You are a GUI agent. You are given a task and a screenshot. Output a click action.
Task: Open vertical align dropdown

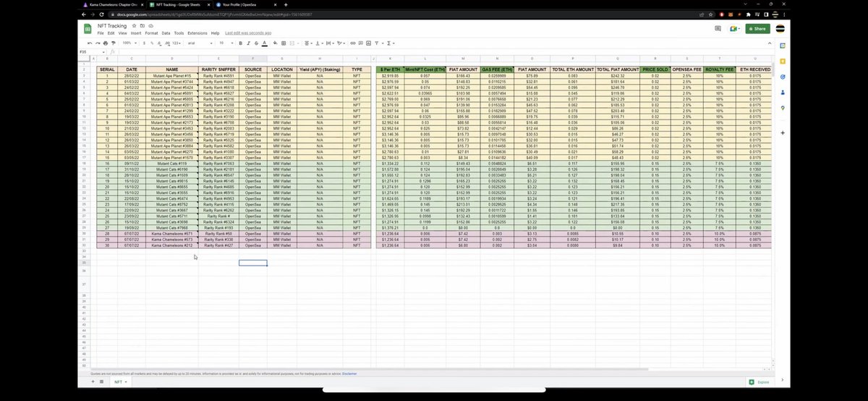320,43
